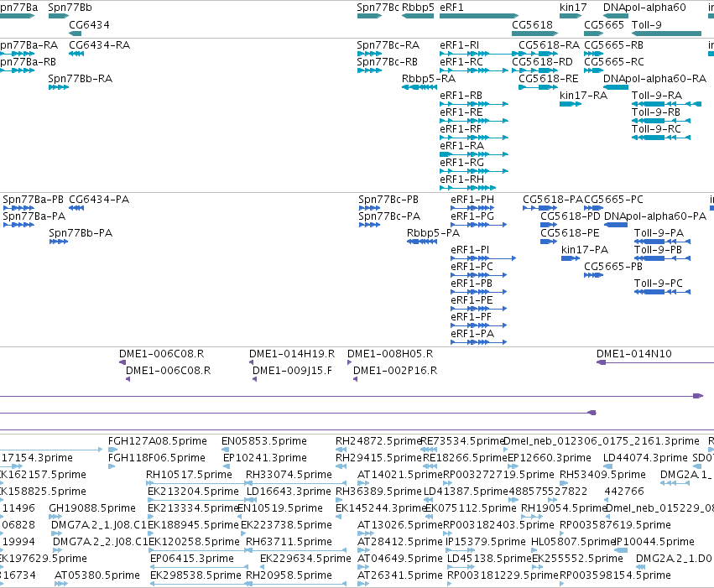Image resolution: width=714 pixels, height=588 pixels.
Task: Click the IP15379.5prime EST label
Action: [x=486, y=542]
